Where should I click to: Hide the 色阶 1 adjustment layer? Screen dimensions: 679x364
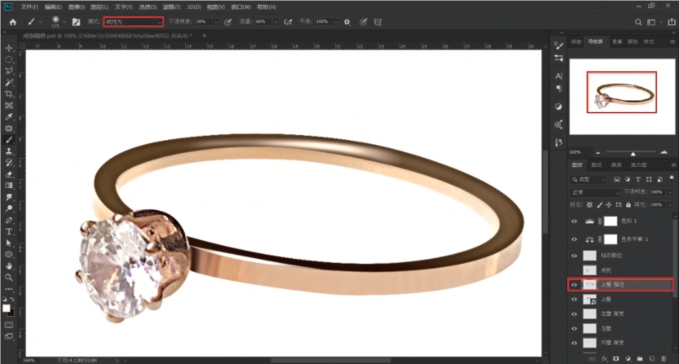click(574, 221)
